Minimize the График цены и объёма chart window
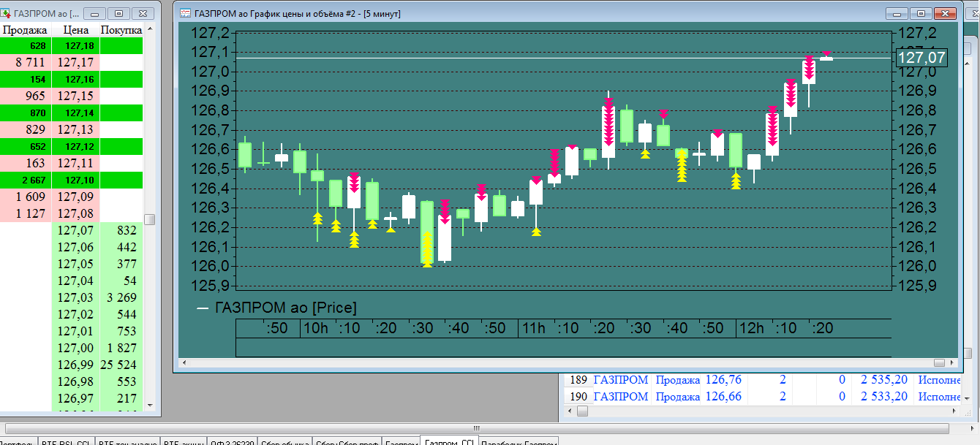Screen dimensions: 980x445 pyautogui.click(x=897, y=13)
